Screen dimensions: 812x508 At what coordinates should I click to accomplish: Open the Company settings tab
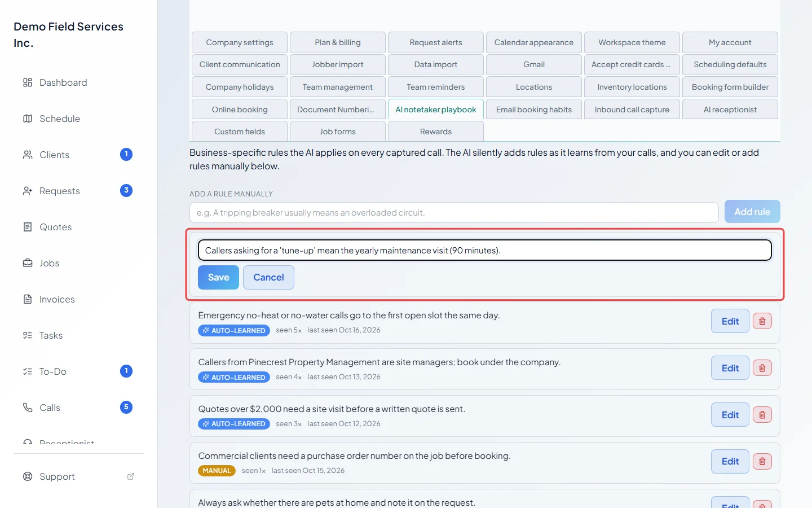point(240,42)
